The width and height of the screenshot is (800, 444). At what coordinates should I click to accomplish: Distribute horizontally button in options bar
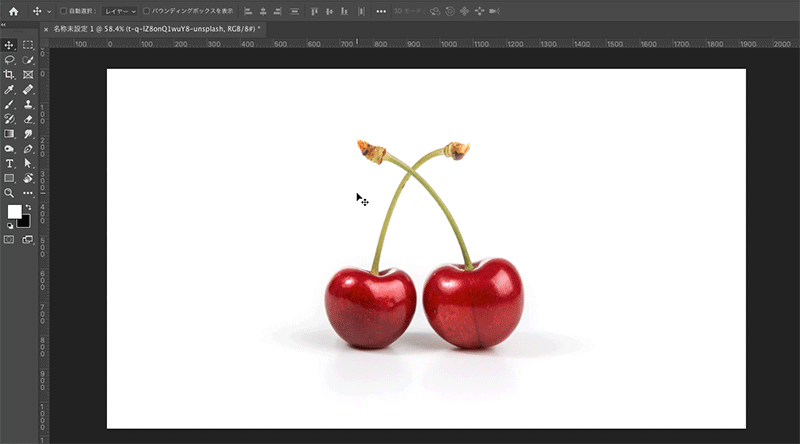pos(361,11)
